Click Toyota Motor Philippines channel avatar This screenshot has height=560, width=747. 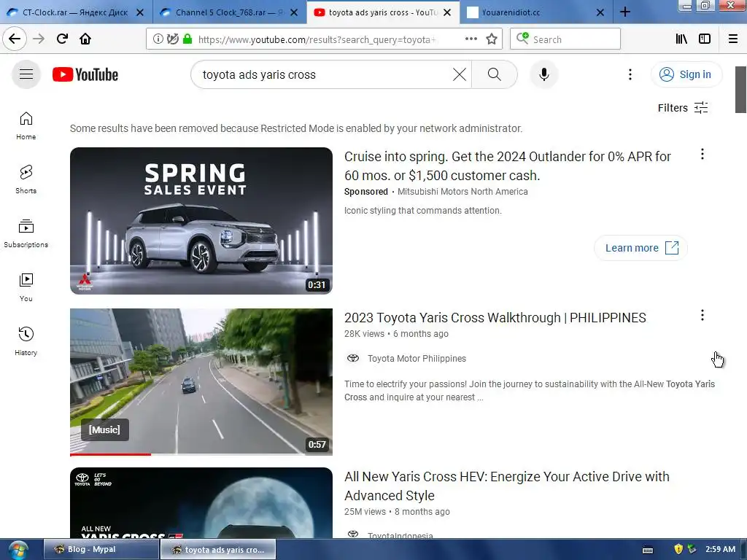tap(353, 358)
